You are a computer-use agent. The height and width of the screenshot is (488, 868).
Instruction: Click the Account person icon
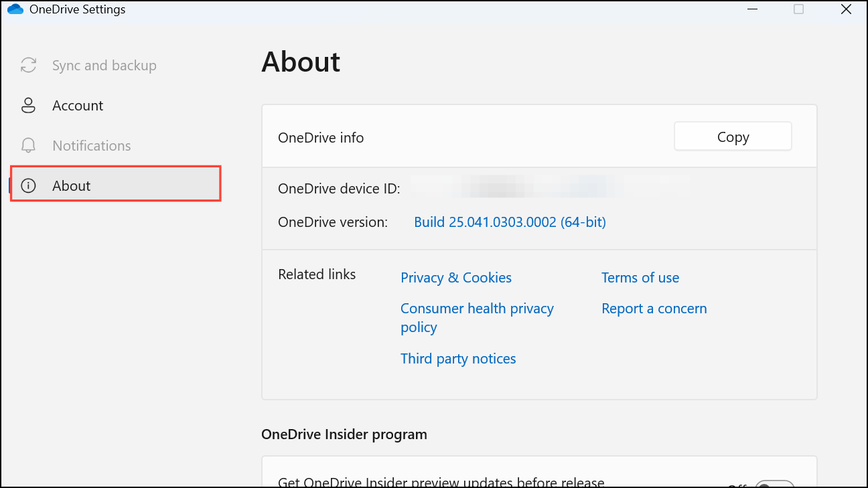(x=27, y=105)
